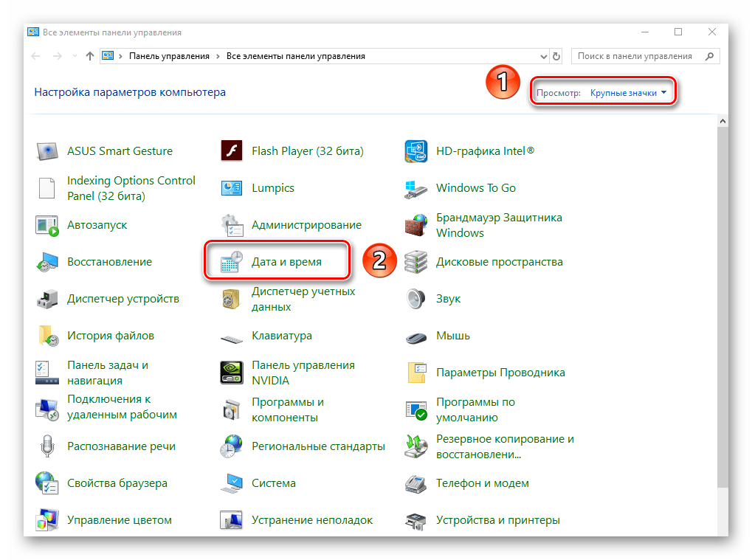Go up one level with the Up arrow

[90, 56]
